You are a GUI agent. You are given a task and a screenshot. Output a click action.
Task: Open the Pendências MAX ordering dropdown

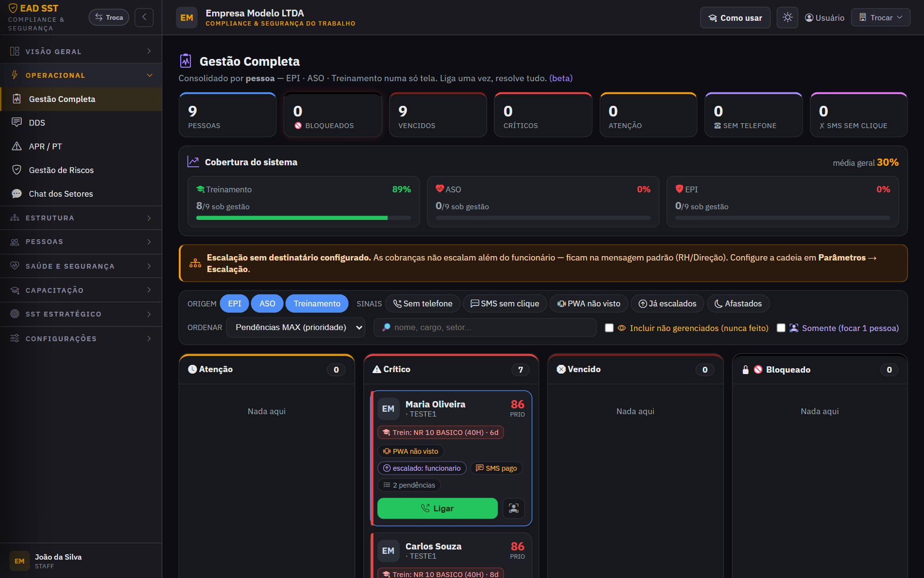(296, 327)
